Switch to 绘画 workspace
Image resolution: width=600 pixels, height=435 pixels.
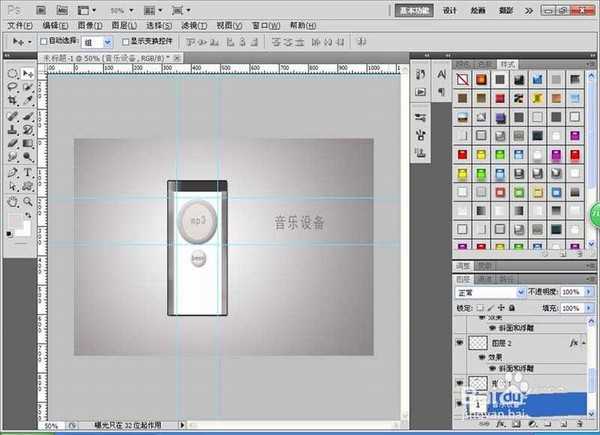click(x=478, y=10)
